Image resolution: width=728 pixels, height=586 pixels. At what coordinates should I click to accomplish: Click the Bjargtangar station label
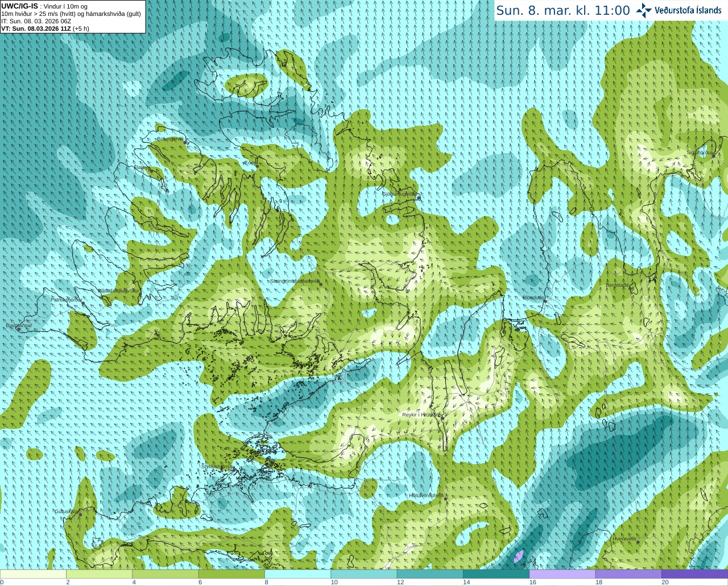(19, 325)
